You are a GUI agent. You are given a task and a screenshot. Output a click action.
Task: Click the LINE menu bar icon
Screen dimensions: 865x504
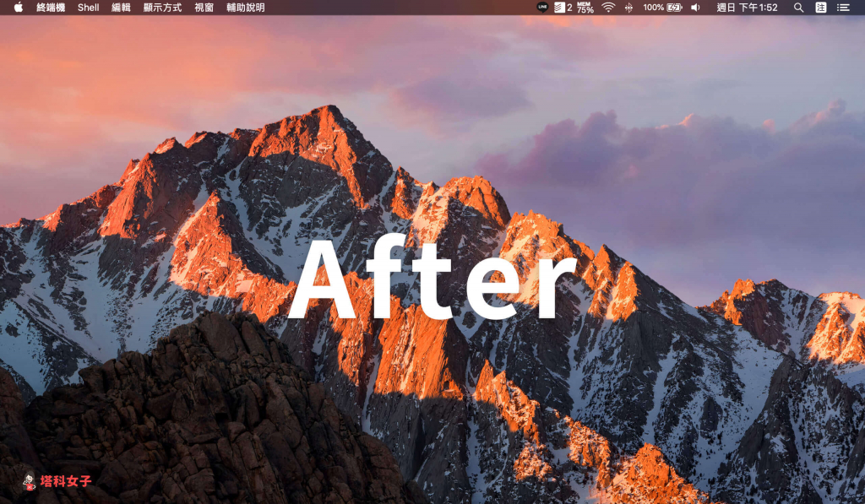pyautogui.click(x=542, y=7)
